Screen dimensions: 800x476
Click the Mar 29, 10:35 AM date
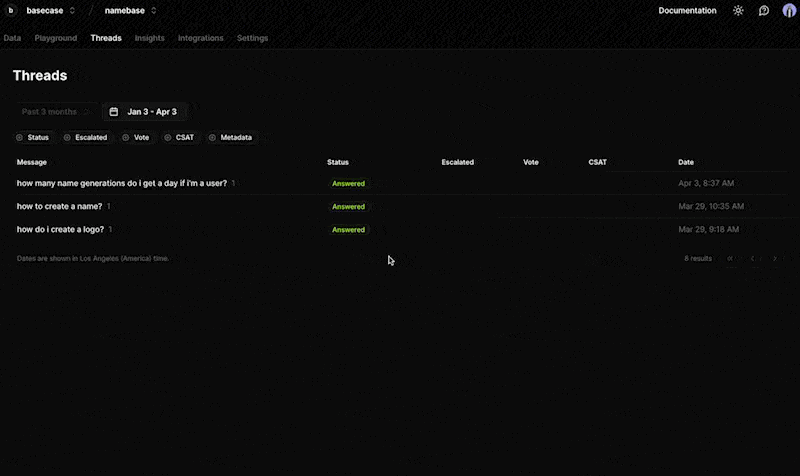(x=711, y=206)
